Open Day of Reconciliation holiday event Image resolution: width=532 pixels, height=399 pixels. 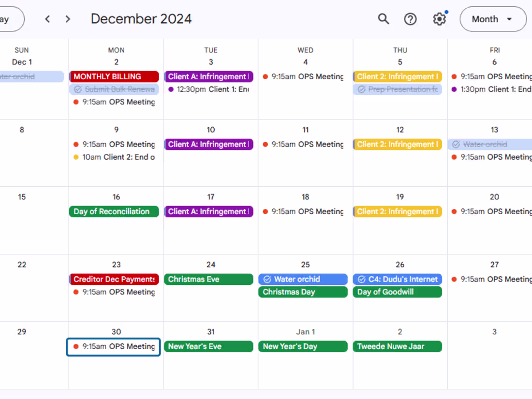coord(114,212)
